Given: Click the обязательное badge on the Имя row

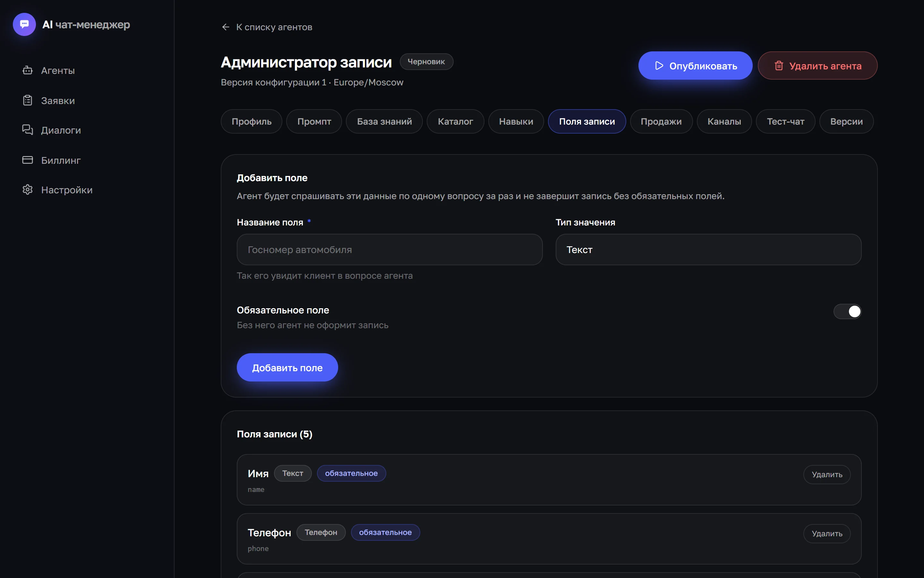Looking at the screenshot, I should [351, 473].
